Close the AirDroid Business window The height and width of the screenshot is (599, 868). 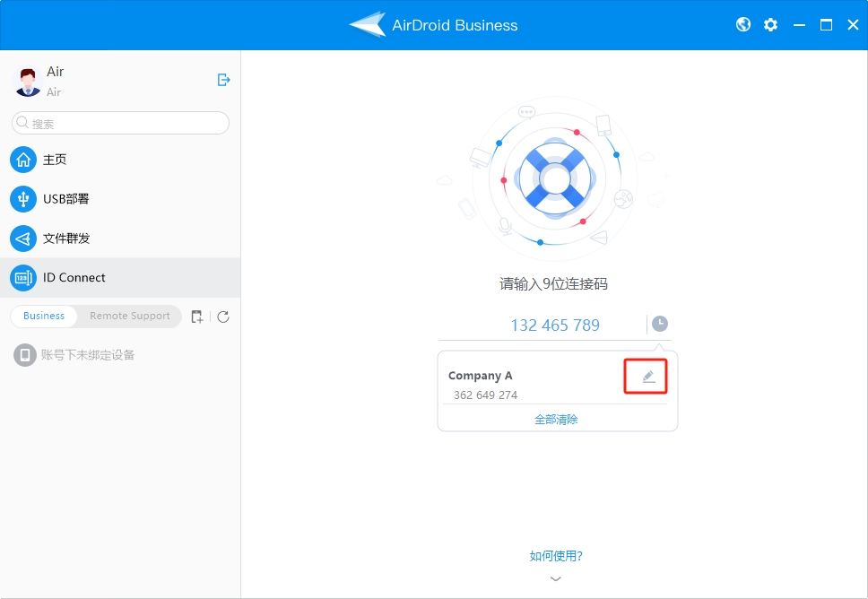[853, 25]
